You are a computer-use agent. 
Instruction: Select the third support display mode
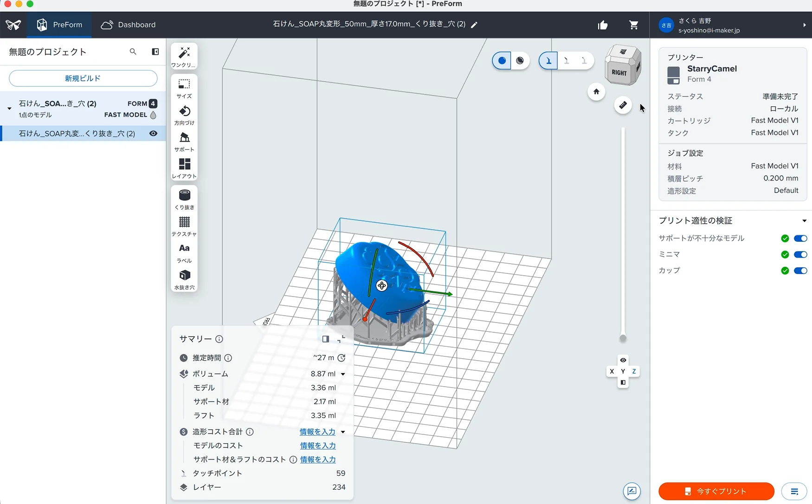tap(584, 61)
